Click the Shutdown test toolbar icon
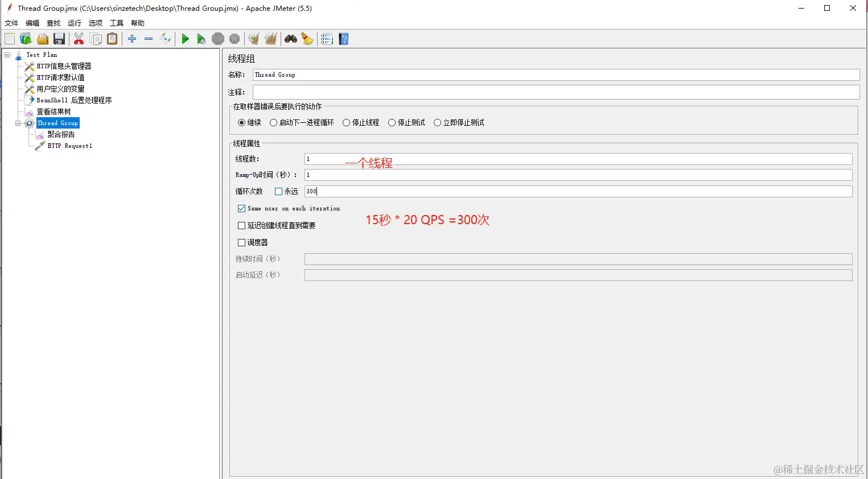The width and height of the screenshot is (868, 479). 235,39
